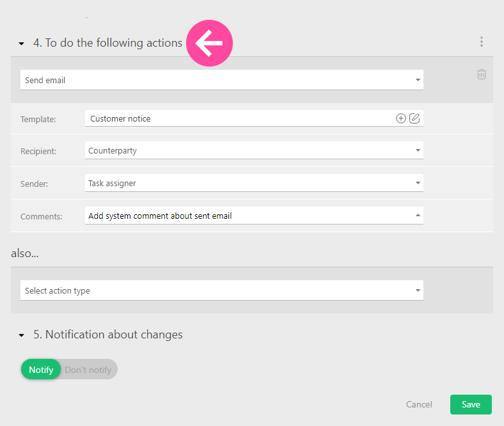Switch the toggle to Notify
Screen dimensions: 504x426
pos(41,370)
